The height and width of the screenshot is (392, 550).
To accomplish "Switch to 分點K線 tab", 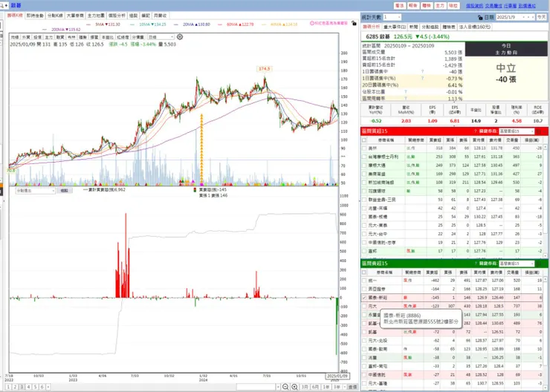I will (x=55, y=16).
